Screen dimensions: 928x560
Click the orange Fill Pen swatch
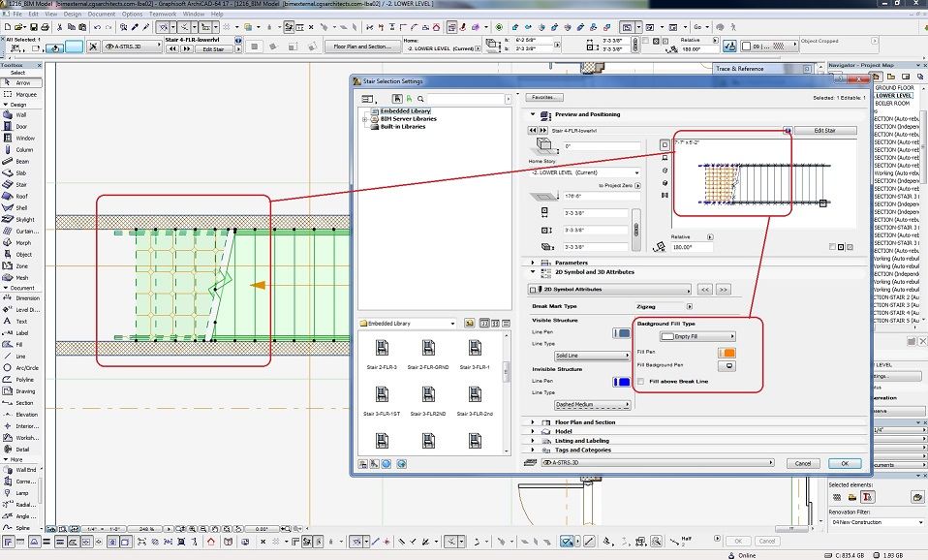tap(727, 352)
